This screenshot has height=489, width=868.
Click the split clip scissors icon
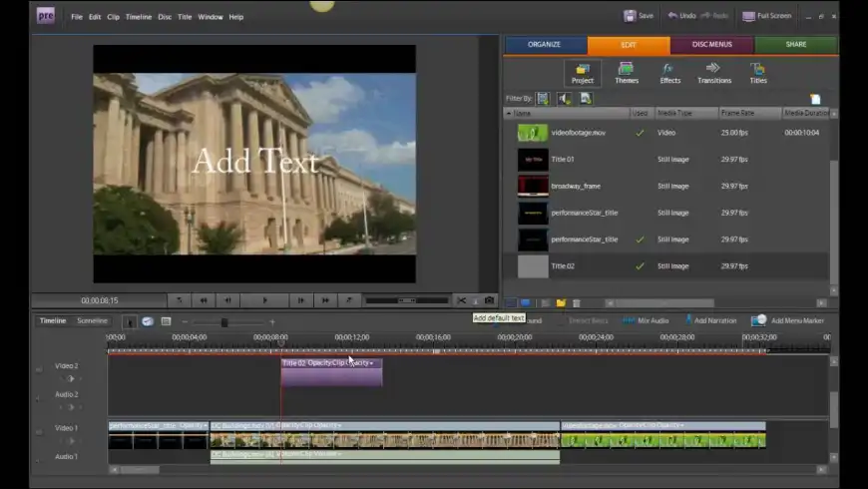click(x=462, y=300)
